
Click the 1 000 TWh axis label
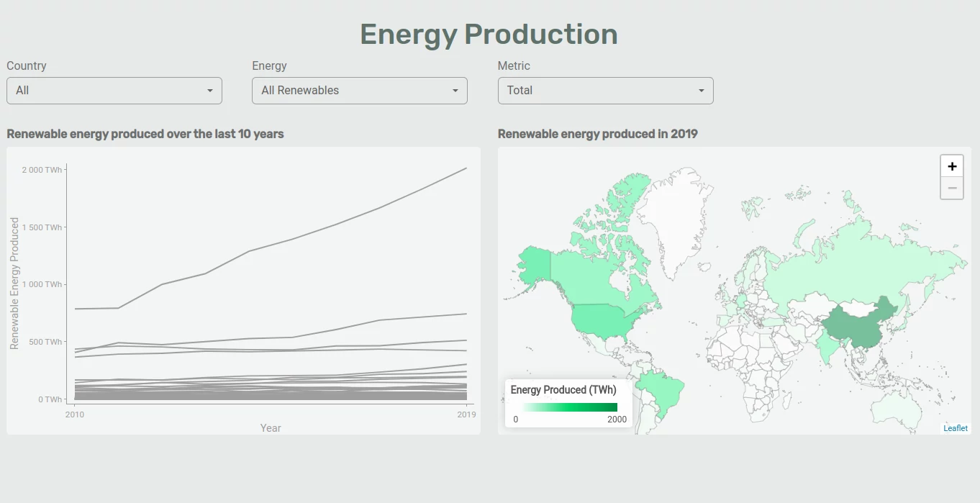click(42, 284)
